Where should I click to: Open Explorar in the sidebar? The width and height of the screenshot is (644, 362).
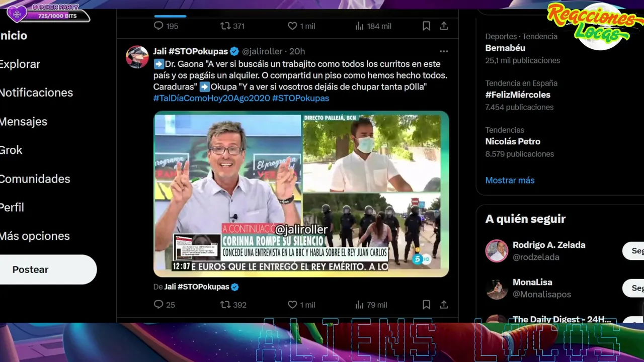(x=20, y=64)
